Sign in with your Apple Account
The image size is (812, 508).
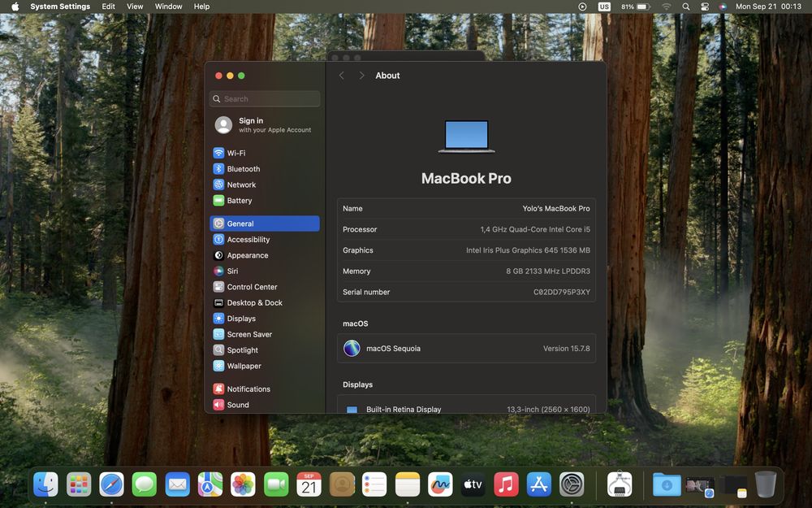click(265, 125)
